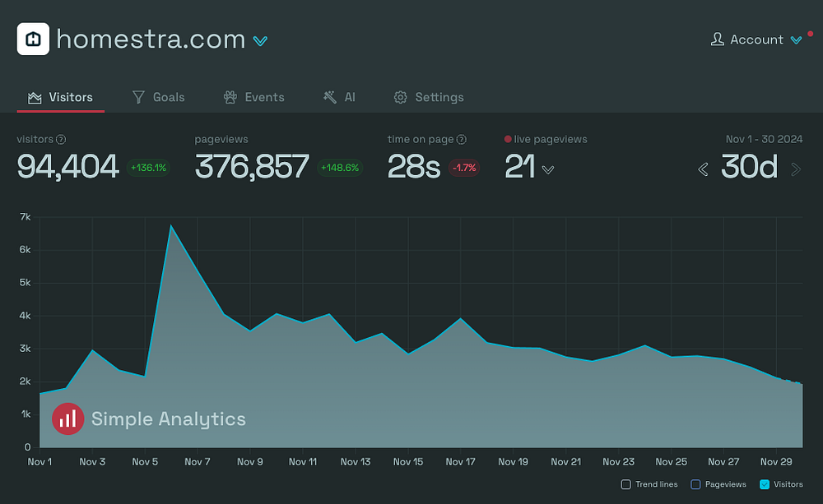Disable the Visitors checkbox
This screenshot has width=823, height=504.
tap(765, 484)
